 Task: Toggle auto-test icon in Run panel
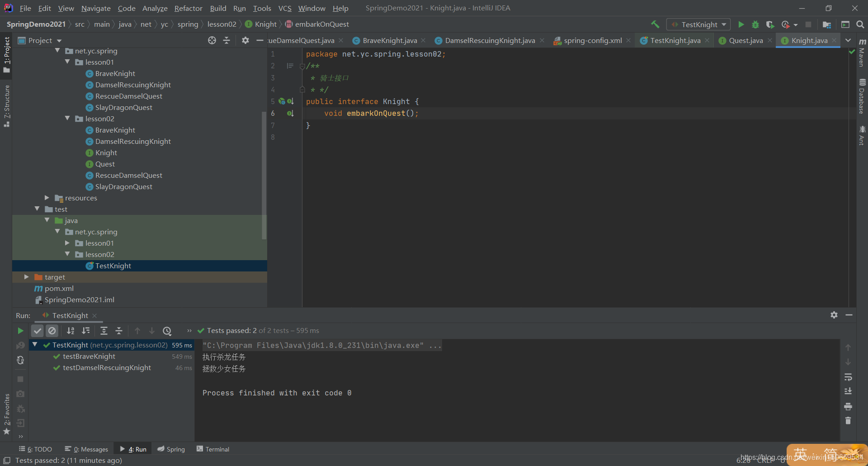point(20,360)
